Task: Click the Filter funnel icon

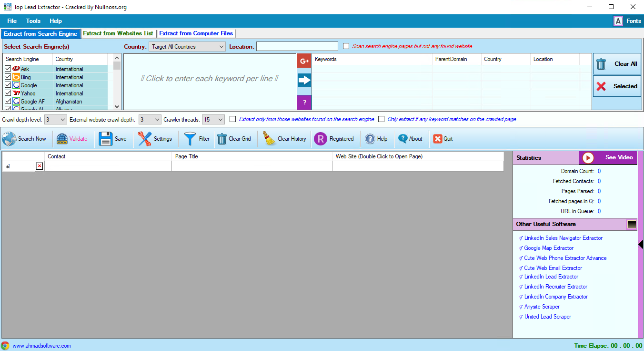Action: 190,139
